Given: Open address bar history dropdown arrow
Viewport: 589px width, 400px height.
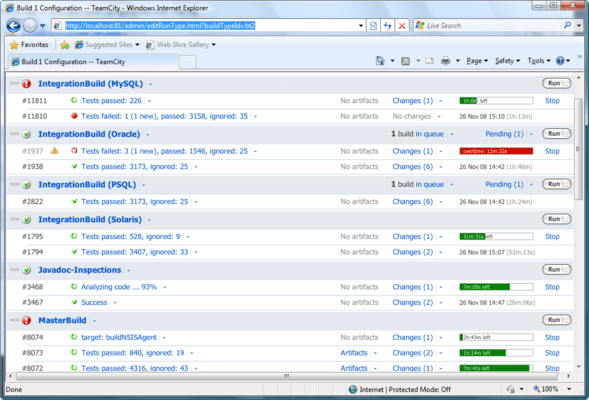Looking at the screenshot, I should click(361, 26).
